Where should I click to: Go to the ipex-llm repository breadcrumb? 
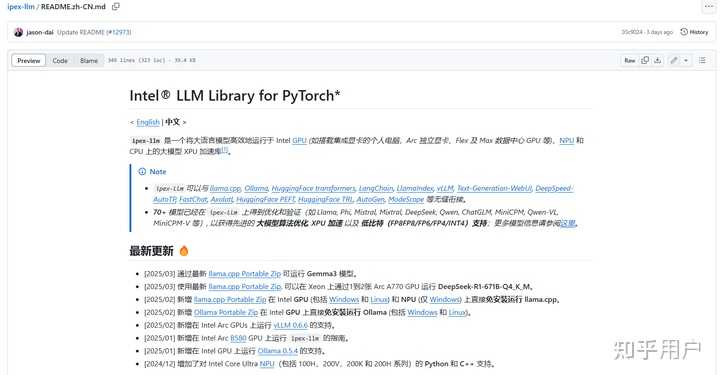(21, 7)
